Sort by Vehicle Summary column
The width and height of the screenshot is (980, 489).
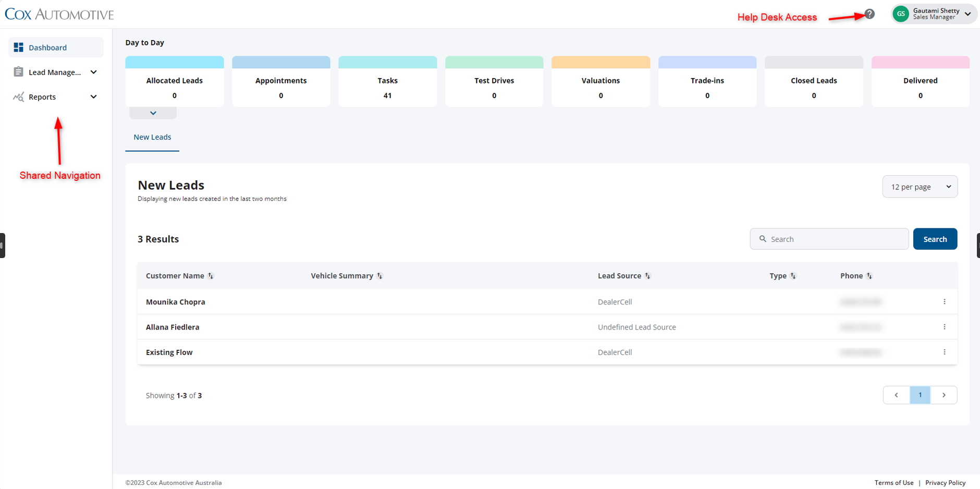click(379, 276)
